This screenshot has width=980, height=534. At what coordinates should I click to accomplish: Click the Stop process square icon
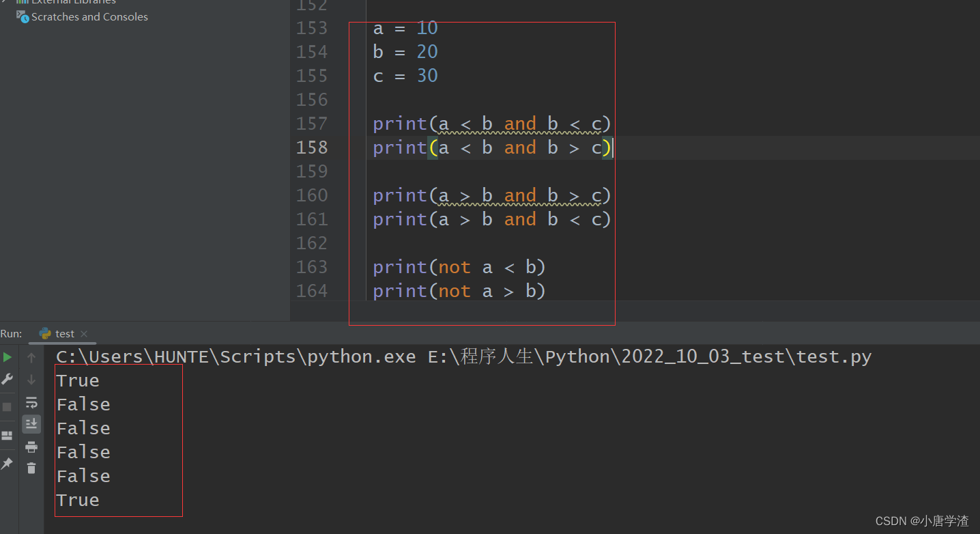7,407
